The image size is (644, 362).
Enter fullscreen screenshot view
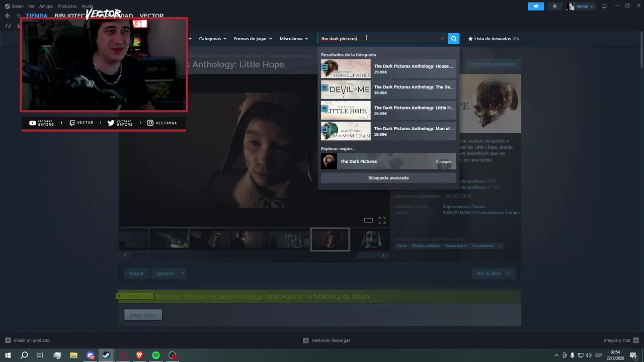(382, 220)
